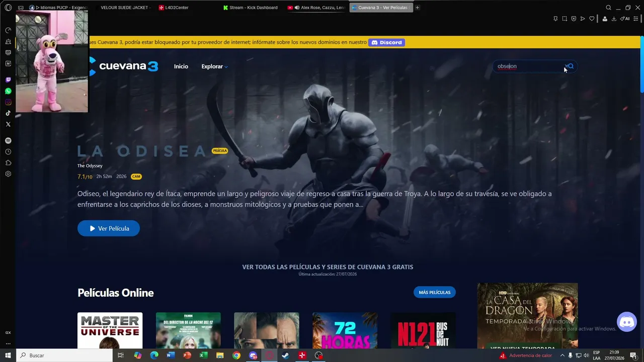Viewport: 644px width, 362px height.
Task: Click the browser tab search magnifier icon
Action: point(608,8)
